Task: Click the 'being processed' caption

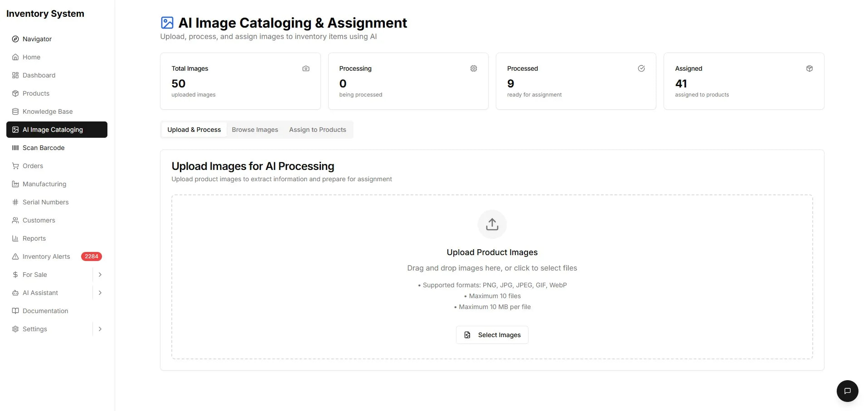Action: [361, 95]
